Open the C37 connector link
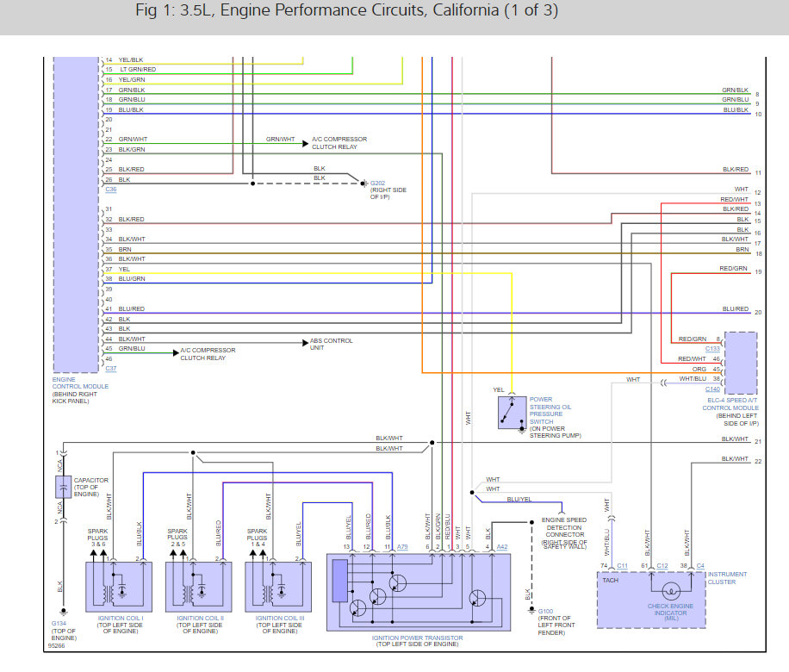Image resolution: width=789 pixels, height=672 pixels. [111, 369]
